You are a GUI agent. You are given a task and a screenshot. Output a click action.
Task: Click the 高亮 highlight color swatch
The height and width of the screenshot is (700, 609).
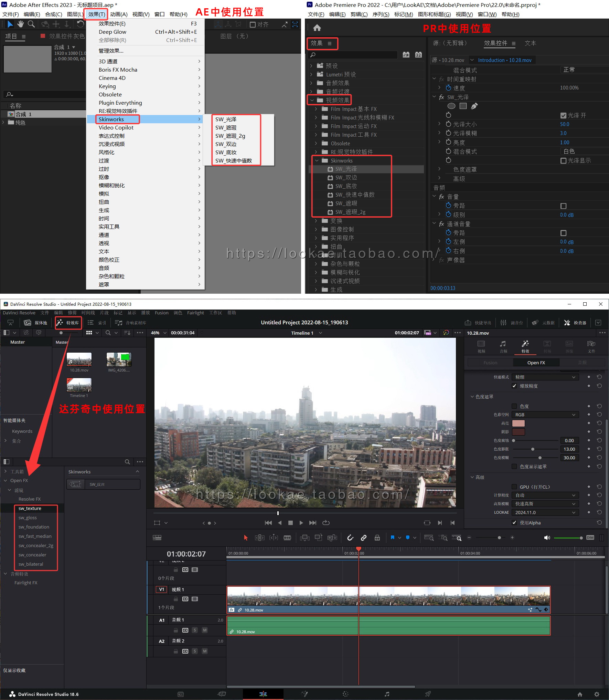coord(518,423)
